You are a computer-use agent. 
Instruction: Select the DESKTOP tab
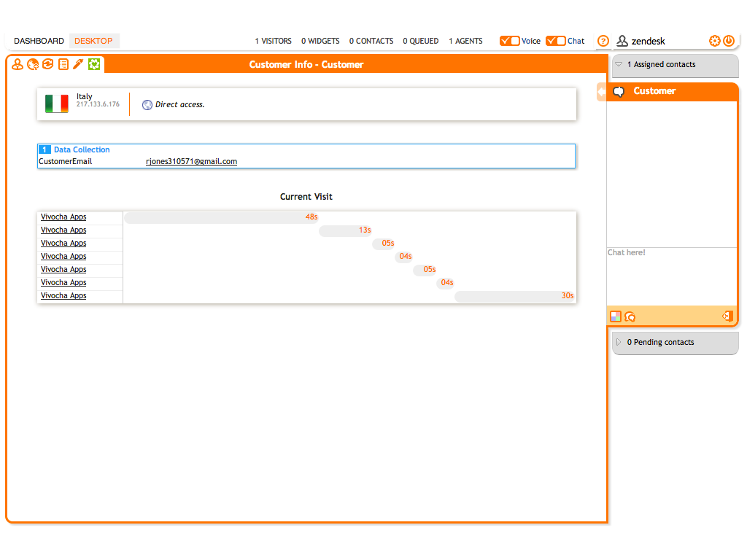[x=93, y=41]
